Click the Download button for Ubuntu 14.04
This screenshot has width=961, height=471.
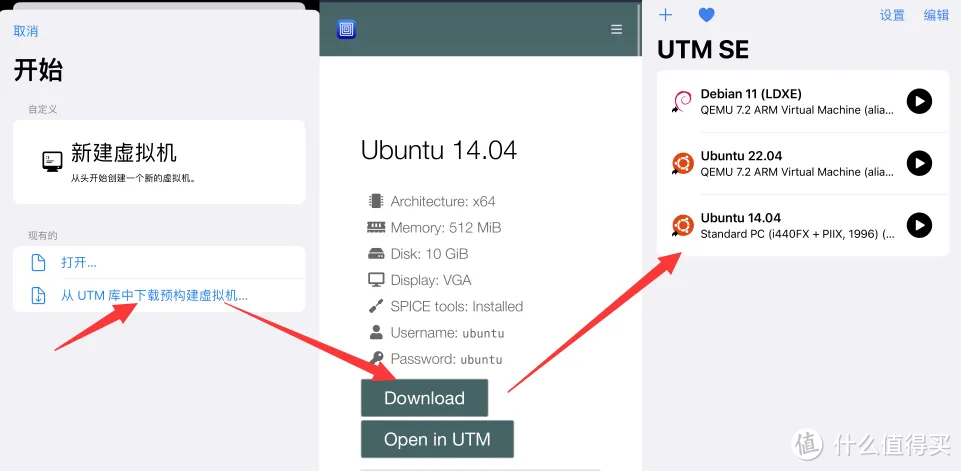pos(424,398)
